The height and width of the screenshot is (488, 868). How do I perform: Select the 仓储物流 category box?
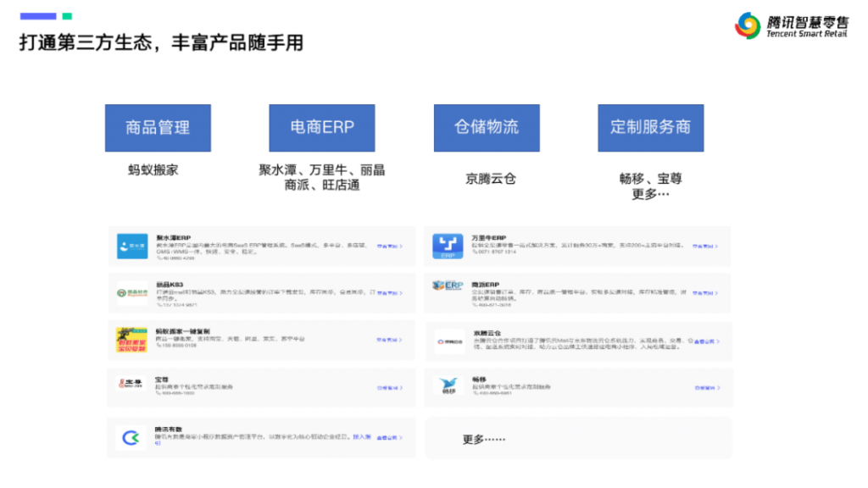487,128
